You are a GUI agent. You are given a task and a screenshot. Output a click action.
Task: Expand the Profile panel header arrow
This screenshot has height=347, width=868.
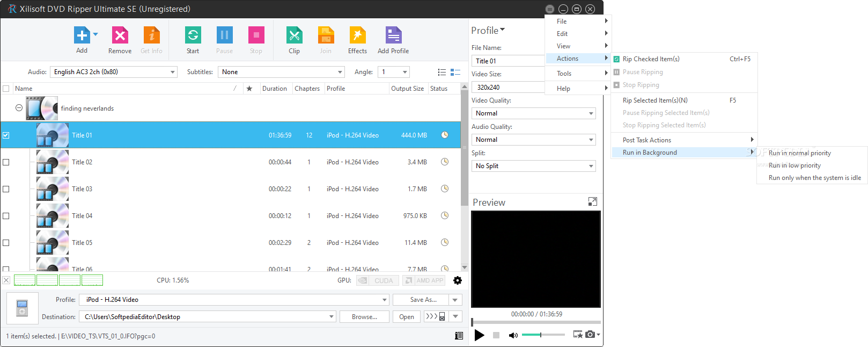coord(503,30)
